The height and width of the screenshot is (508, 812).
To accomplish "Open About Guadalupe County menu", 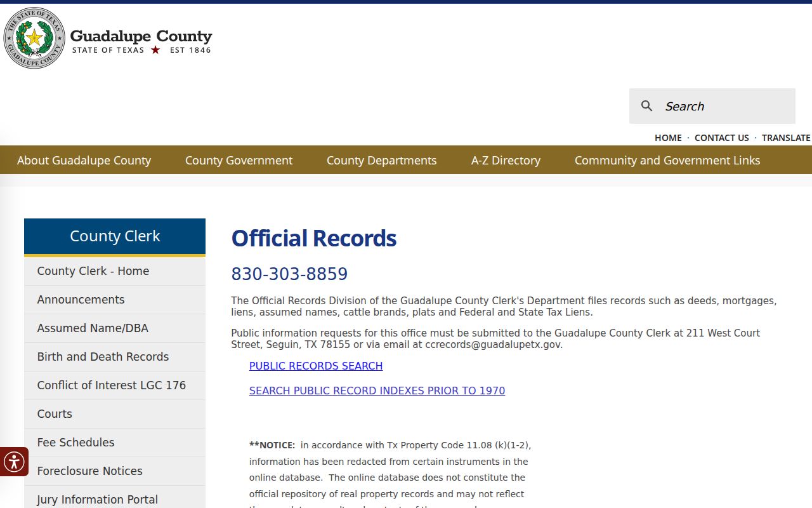I will (x=84, y=160).
